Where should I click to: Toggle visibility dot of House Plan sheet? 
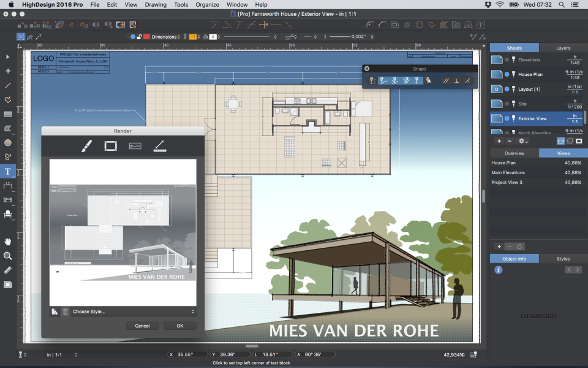pos(507,74)
